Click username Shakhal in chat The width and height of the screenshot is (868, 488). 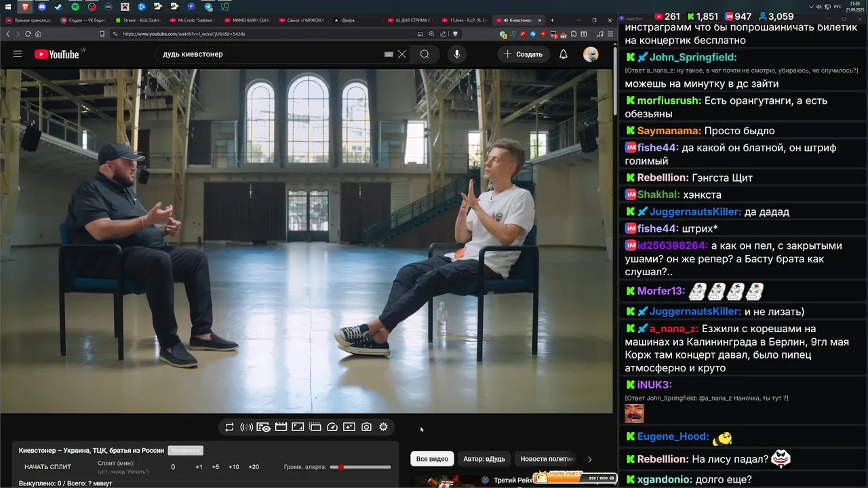pyautogui.click(x=658, y=195)
